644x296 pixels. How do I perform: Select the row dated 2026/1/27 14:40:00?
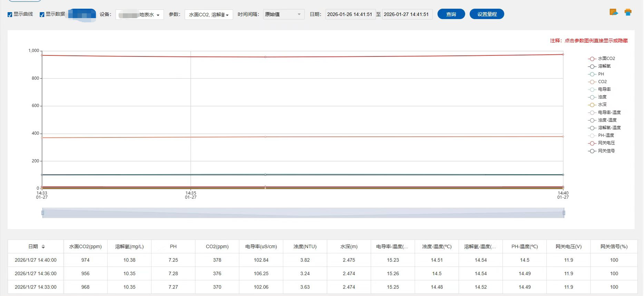click(323, 260)
